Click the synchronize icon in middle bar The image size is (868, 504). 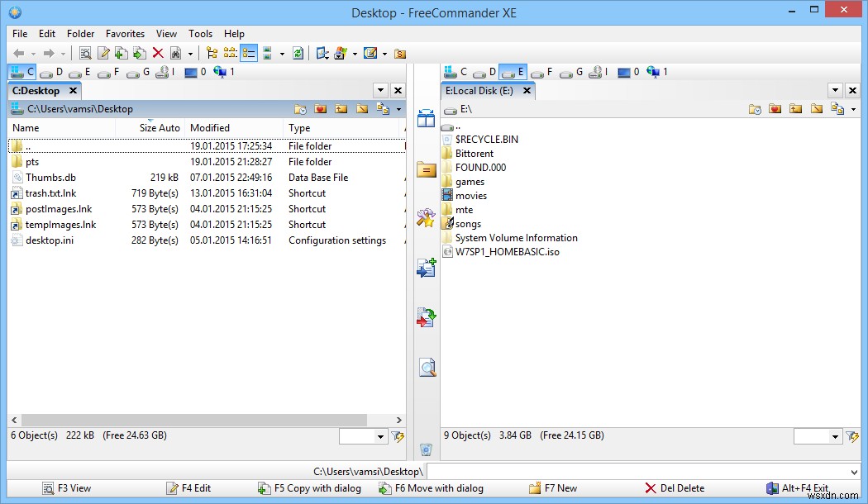(x=427, y=317)
